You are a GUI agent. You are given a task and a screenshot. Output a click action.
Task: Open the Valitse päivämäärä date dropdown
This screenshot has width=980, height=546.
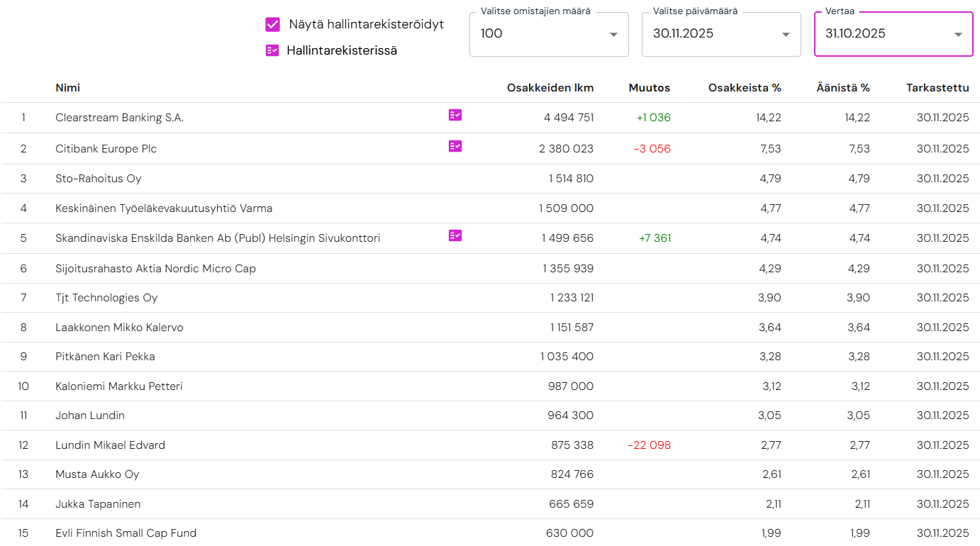click(x=720, y=34)
